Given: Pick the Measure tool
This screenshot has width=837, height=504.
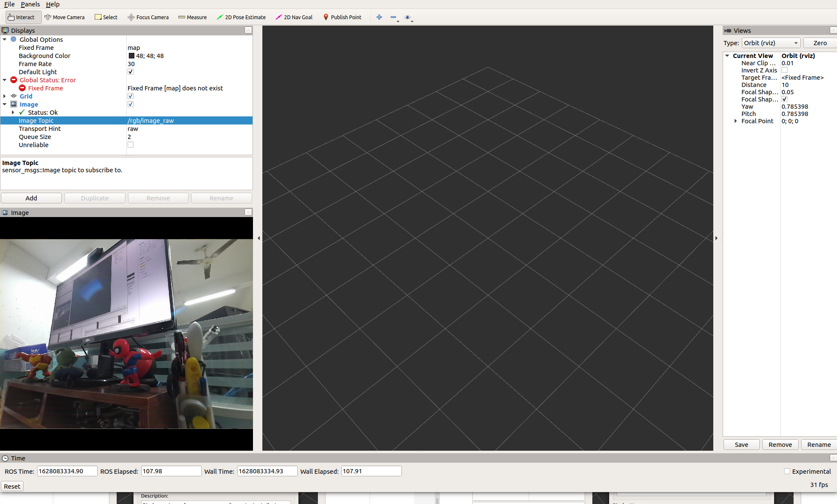Looking at the screenshot, I should pyautogui.click(x=192, y=17).
